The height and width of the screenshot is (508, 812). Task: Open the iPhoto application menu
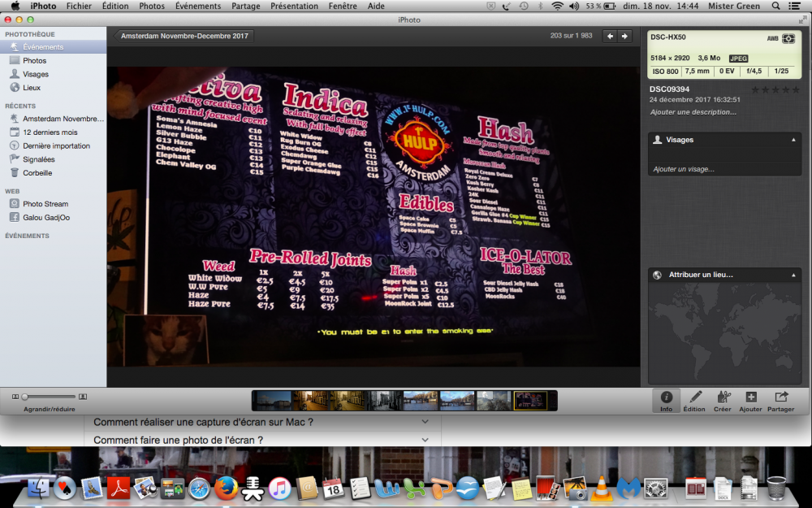[43, 7]
